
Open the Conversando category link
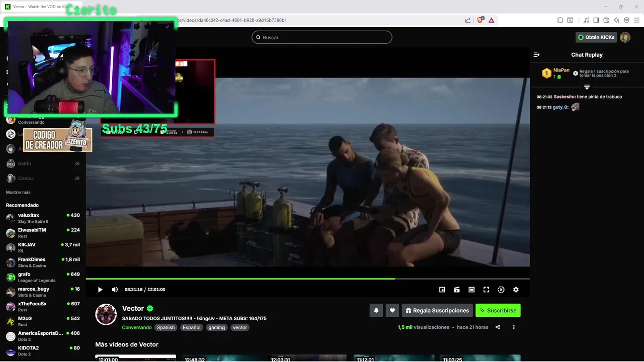pyautogui.click(x=137, y=327)
